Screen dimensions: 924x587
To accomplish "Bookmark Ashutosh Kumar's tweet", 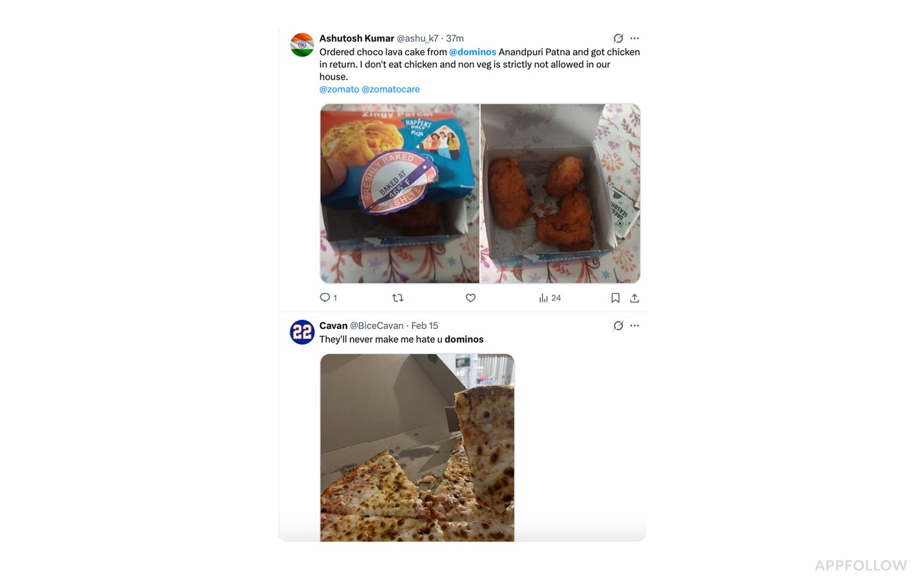I will [615, 298].
